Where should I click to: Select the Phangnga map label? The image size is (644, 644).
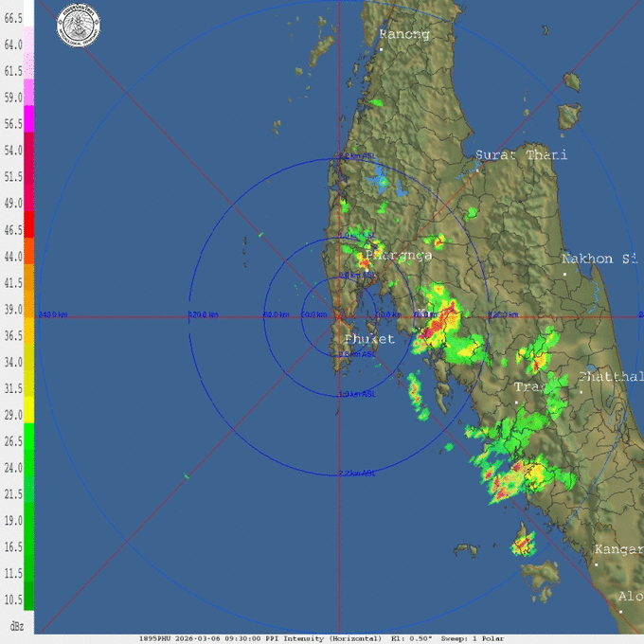398,256
